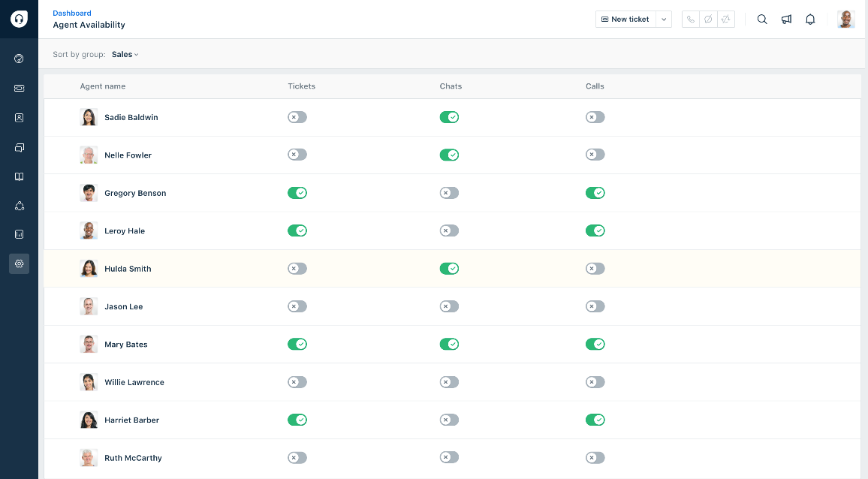This screenshot has width=868, height=479.
Task: Click the search magnifier icon
Action: click(x=762, y=20)
